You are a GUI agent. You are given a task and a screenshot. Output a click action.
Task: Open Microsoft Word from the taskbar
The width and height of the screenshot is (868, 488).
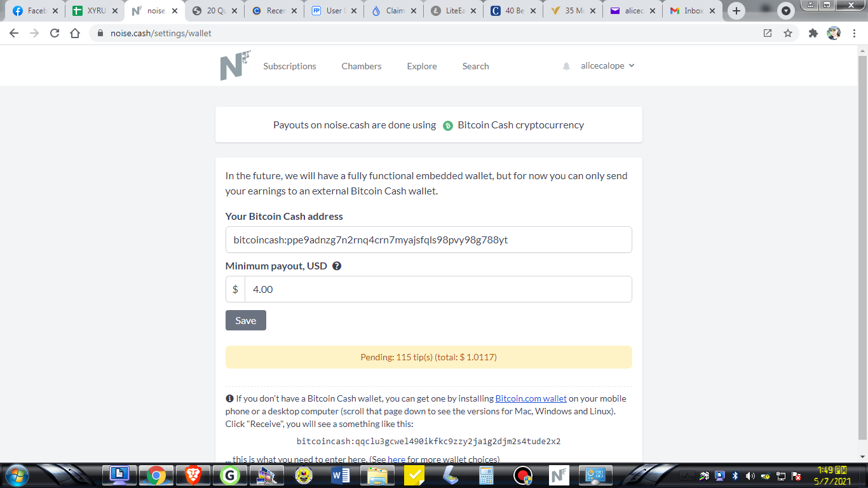coord(341,475)
